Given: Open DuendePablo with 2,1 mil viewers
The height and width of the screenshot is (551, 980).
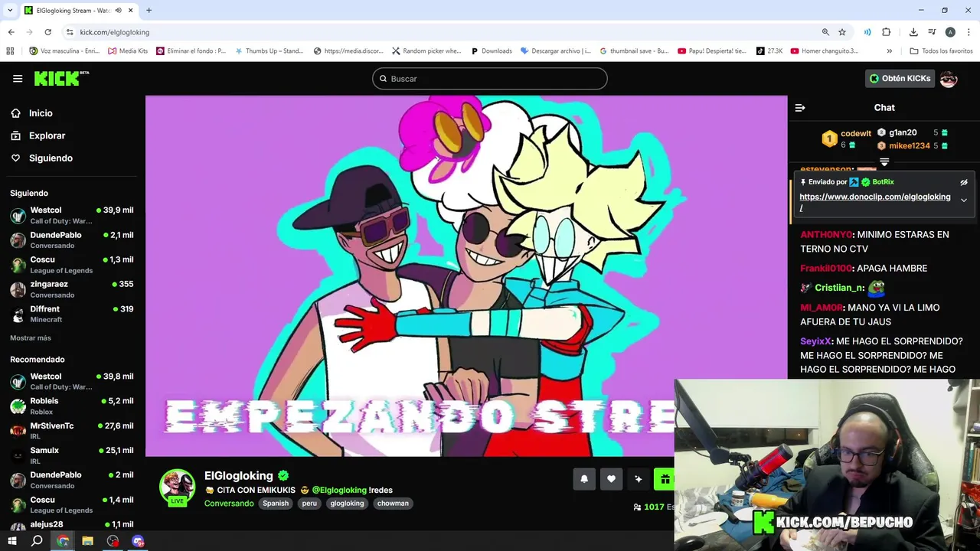Looking at the screenshot, I should 72,240.
